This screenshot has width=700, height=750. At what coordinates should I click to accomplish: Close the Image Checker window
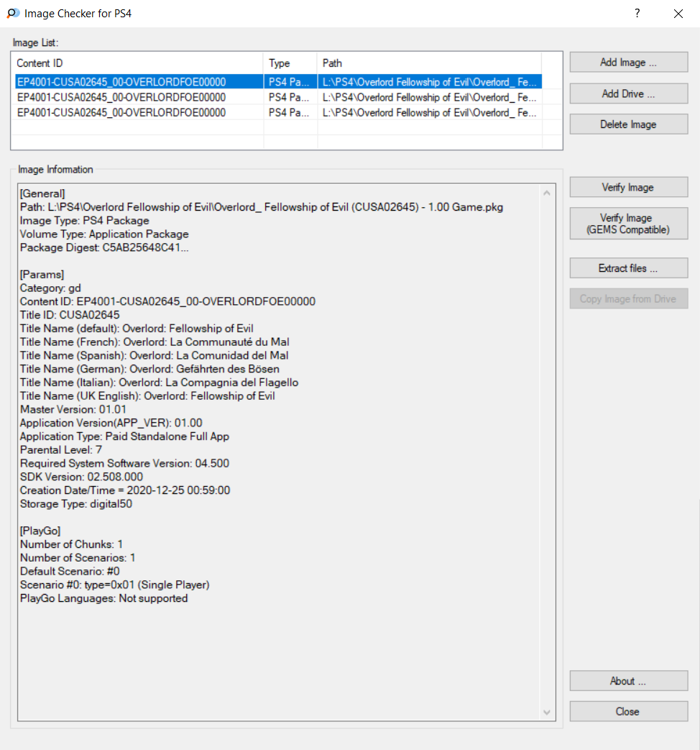(678, 14)
